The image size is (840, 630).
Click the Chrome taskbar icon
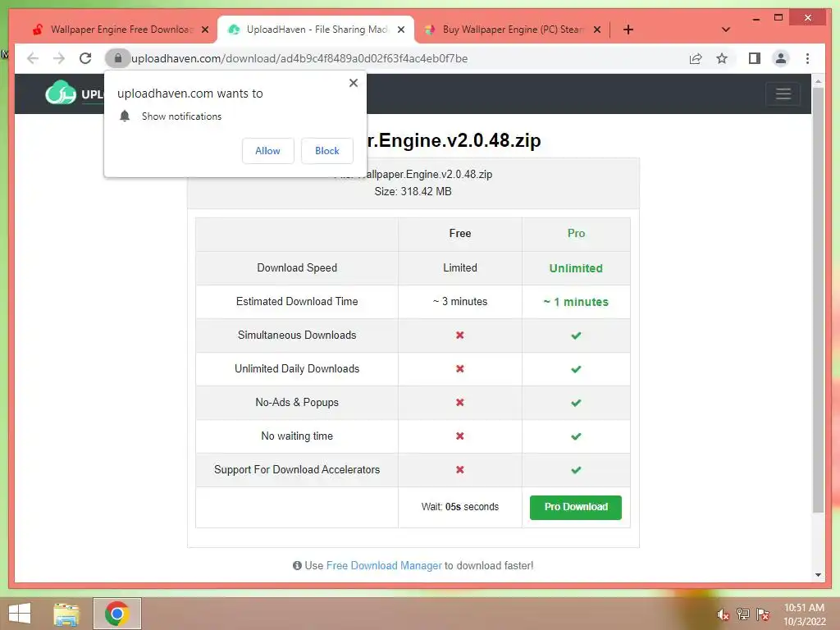point(116,614)
